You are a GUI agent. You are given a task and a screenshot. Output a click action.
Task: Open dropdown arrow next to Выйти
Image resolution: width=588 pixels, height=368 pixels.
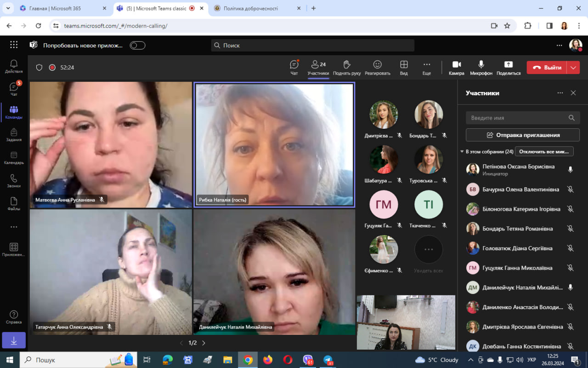pos(573,68)
